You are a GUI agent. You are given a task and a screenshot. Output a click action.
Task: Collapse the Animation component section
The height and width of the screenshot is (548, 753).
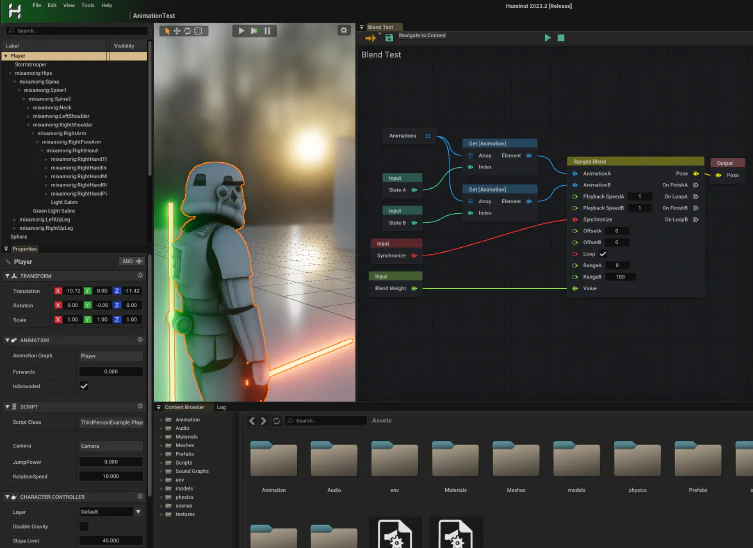coord(9,340)
